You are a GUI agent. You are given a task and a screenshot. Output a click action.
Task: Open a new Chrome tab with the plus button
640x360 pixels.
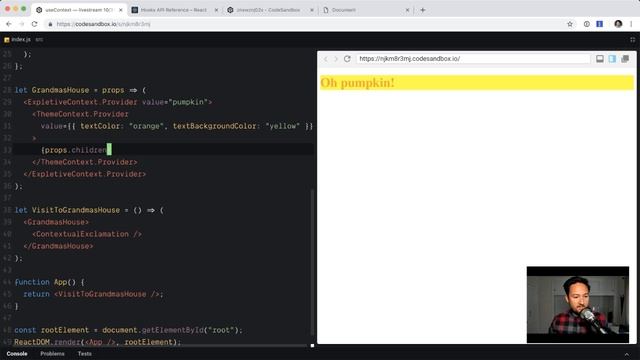tap(423, 10)
